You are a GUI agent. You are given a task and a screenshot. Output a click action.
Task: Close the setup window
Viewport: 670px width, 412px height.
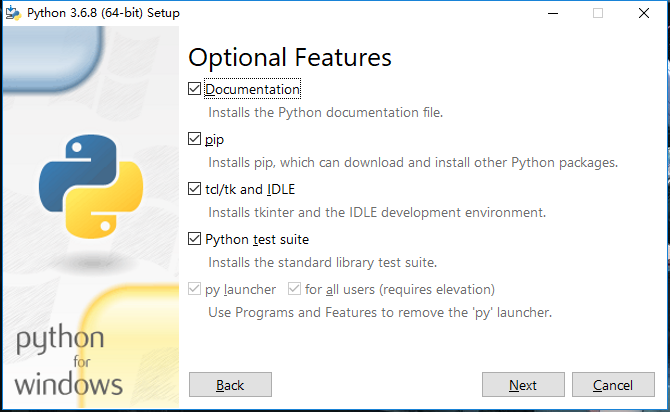[645, 13]
